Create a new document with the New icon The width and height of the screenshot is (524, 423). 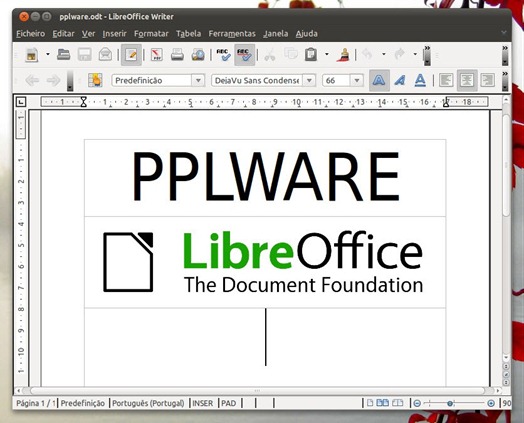32,54
